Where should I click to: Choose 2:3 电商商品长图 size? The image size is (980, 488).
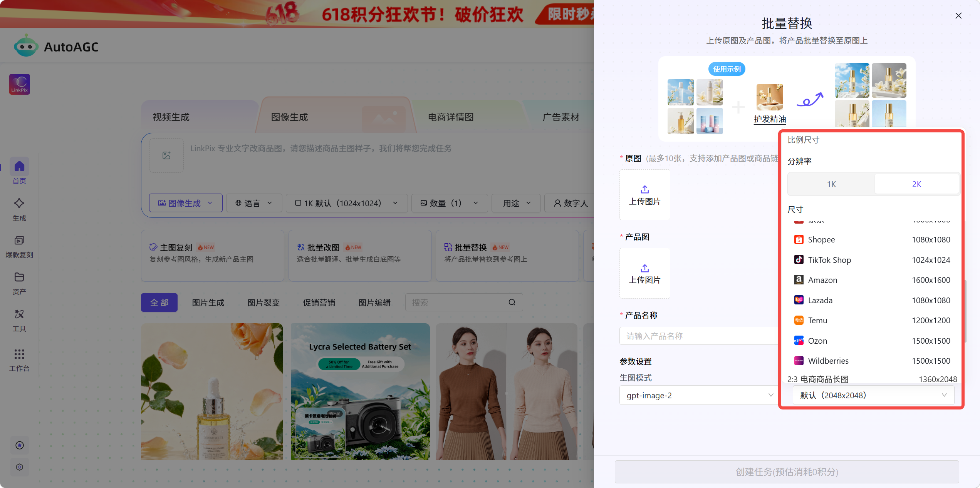[x=872, y=379]
